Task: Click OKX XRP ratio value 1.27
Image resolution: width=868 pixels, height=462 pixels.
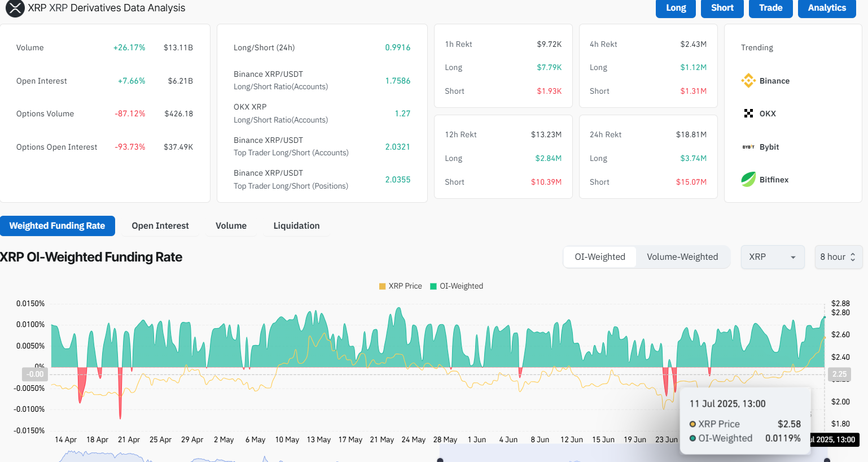Action: [x=402, y=114]
